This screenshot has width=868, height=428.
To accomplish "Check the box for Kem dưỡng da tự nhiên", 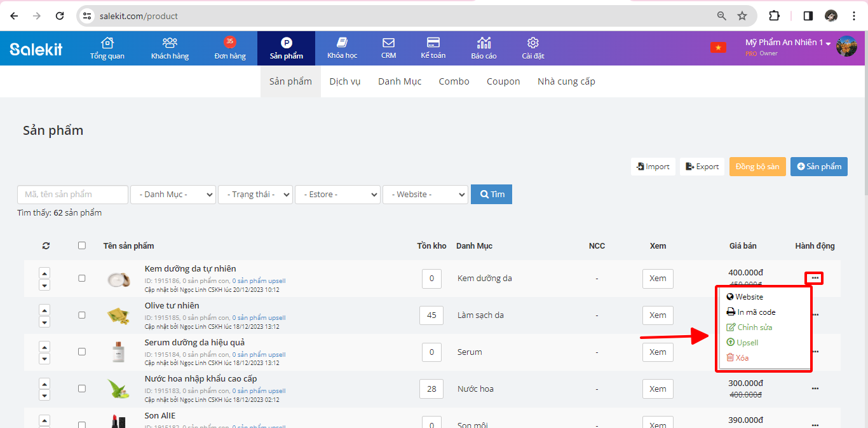I will (81, 278).
